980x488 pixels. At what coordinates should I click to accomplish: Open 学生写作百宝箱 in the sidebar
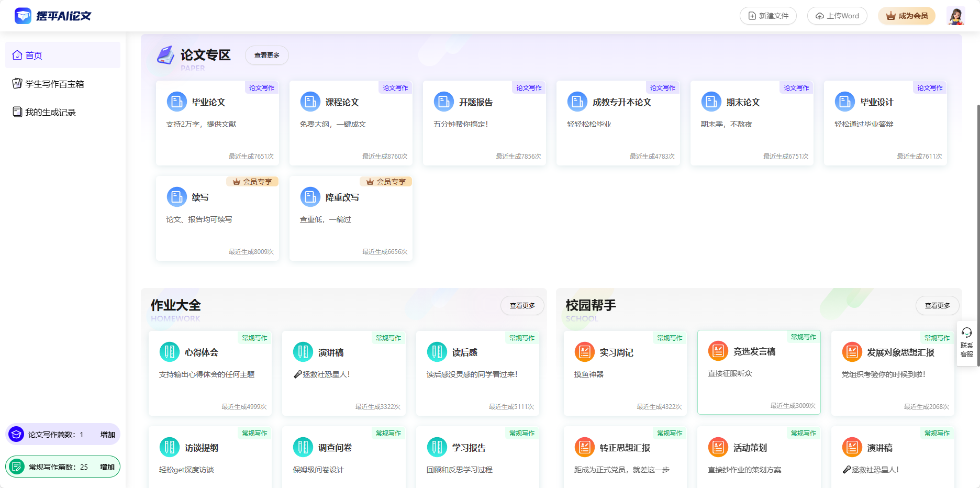63,84
